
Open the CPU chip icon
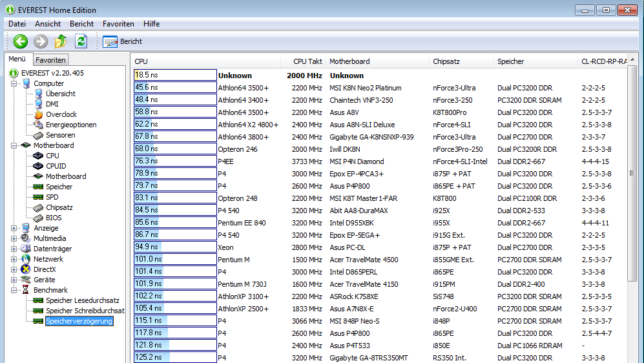coord(38,156)
